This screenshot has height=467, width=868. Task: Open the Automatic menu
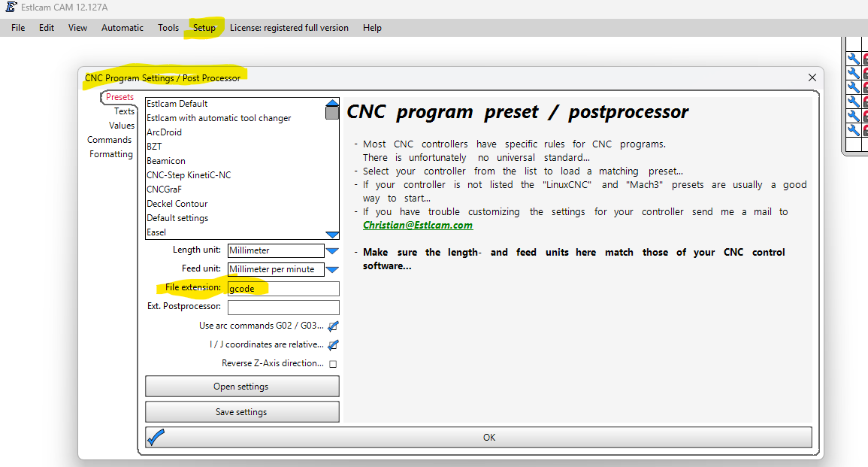point(122,28)
